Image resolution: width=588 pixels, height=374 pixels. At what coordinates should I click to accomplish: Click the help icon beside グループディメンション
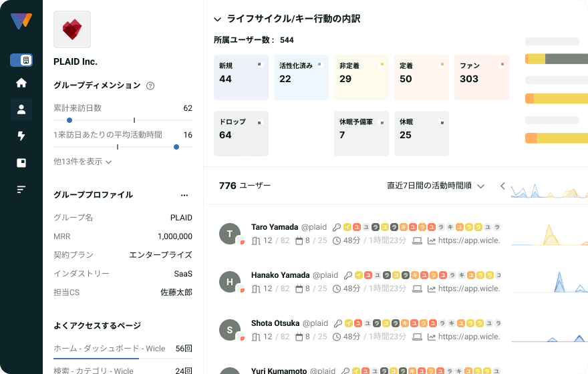click(150, 85)
